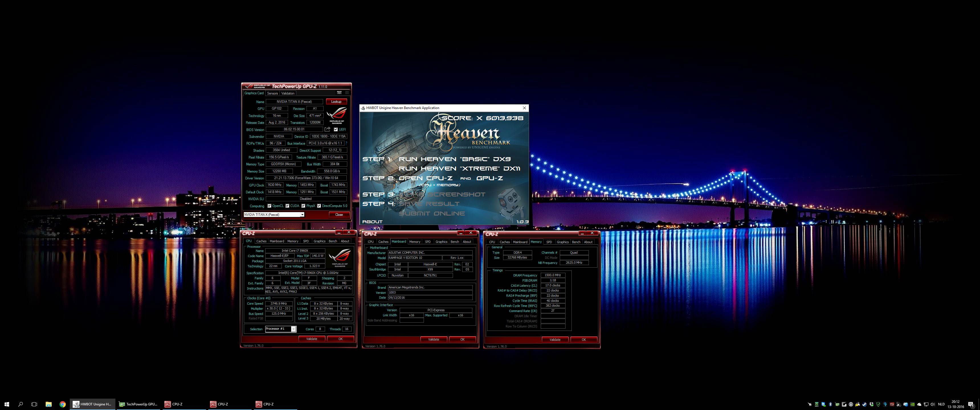Click the ROG logo in CPU-Z CPU window
Screen dimensions: 980x410
(339, 258)
